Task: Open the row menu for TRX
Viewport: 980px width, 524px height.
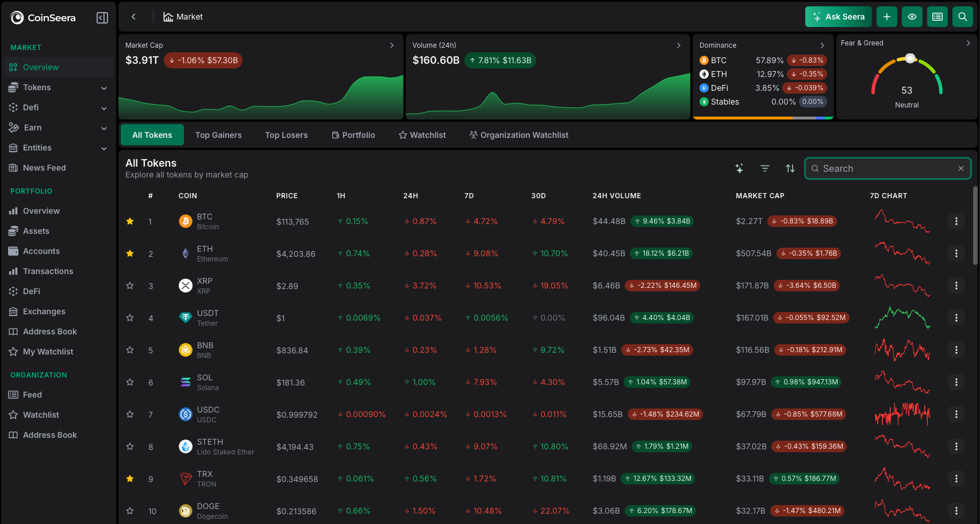Action: click(x=956, y=479)
